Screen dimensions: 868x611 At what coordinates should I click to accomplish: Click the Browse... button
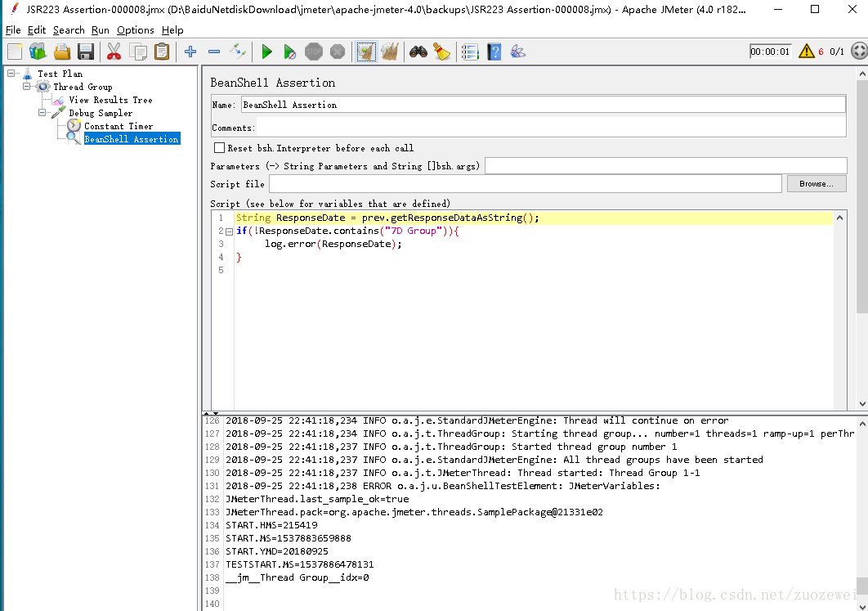[816, 184]
